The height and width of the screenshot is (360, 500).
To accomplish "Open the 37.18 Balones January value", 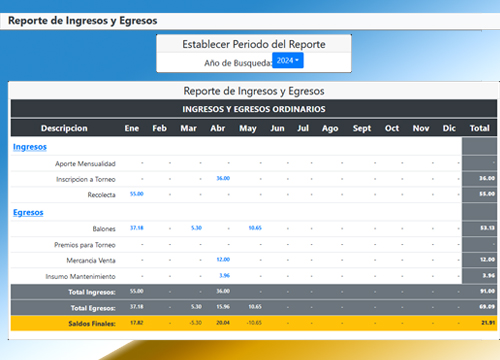I will (x=137, y=228).
